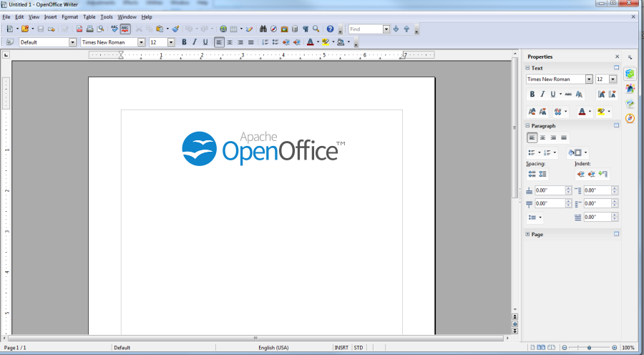Open the Format menu

(x=70, y=17)
